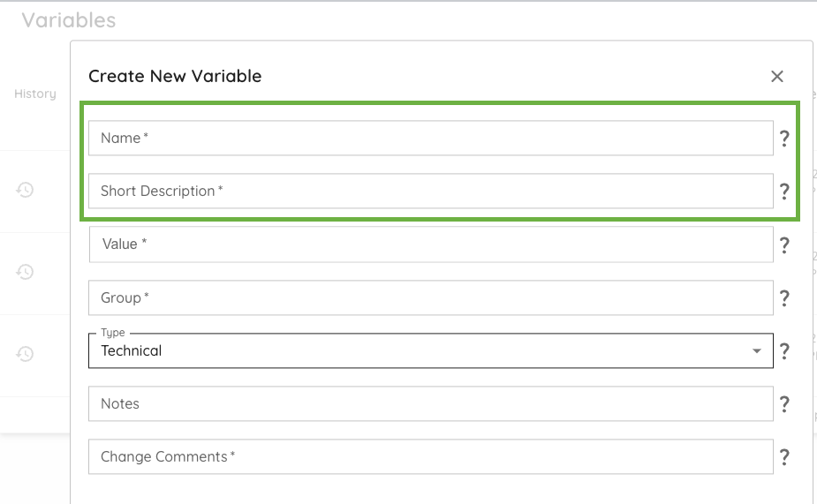View history for the bottom row

click(26, 354)
